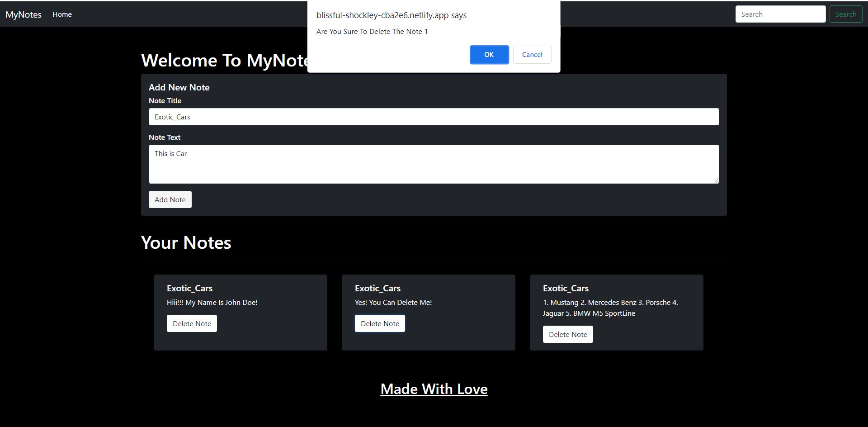
Task: Select the 'Hiii!!! My Name Is John Doe!' text
Action: (x=212, y=303)
